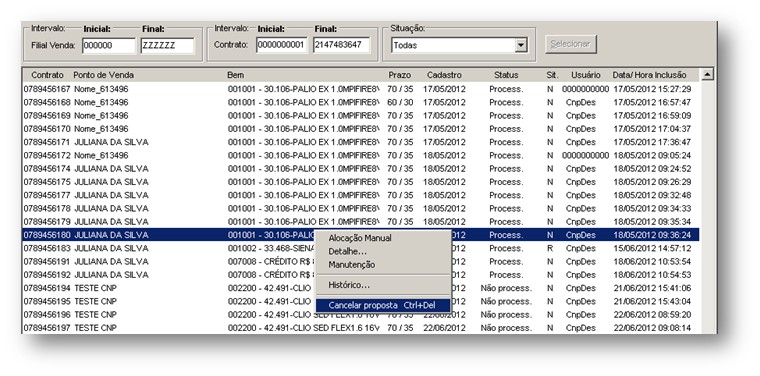Click the Sit. column header
Screen dimensions: 760x376
click(x=552, y=75)
